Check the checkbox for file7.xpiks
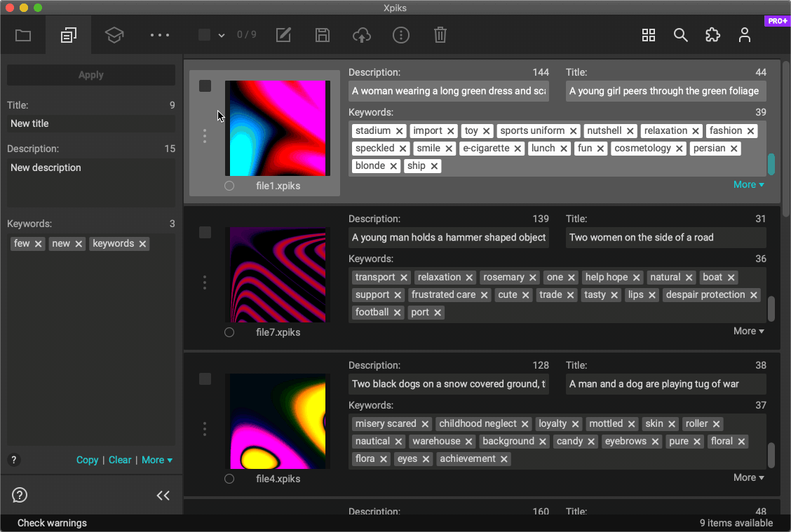This screenshot has height=532, width=791. 205,233
